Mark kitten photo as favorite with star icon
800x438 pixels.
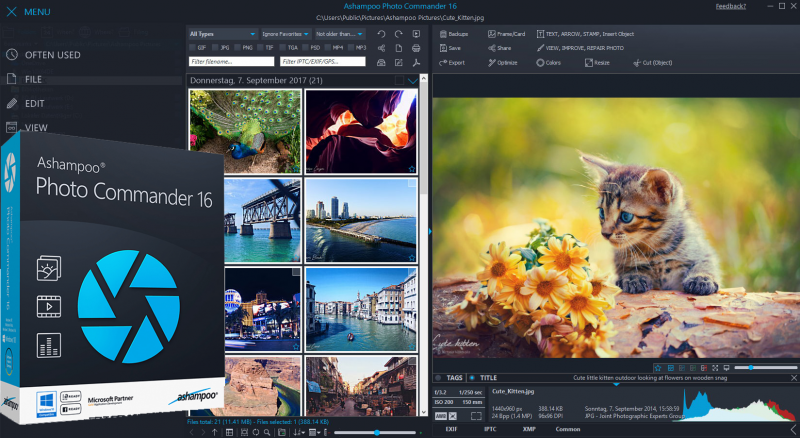click(x=658, y=368)
